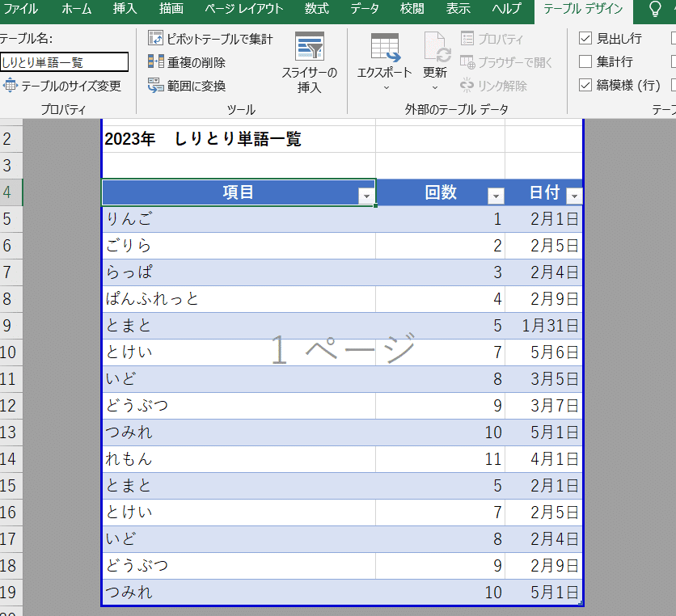Click the Resize Table (テーブルのサイズ変更) icon
Image resolution: width=676 pixels, height=616 pixels.
coord(11,86)
